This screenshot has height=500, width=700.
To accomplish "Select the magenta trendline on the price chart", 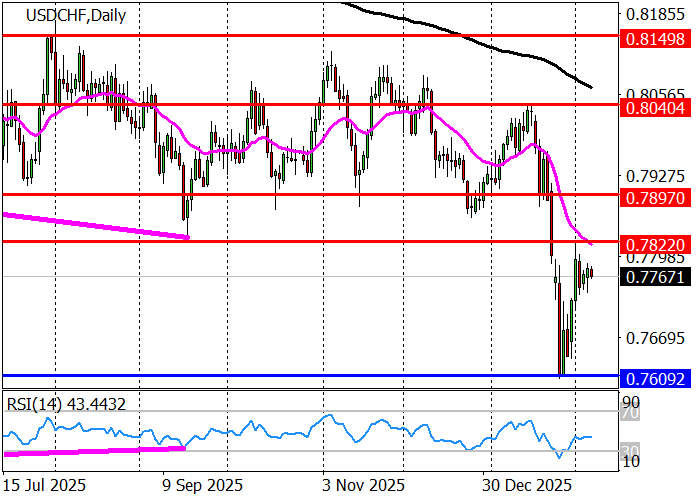I will pyautogui.click(x=95, y=225).
